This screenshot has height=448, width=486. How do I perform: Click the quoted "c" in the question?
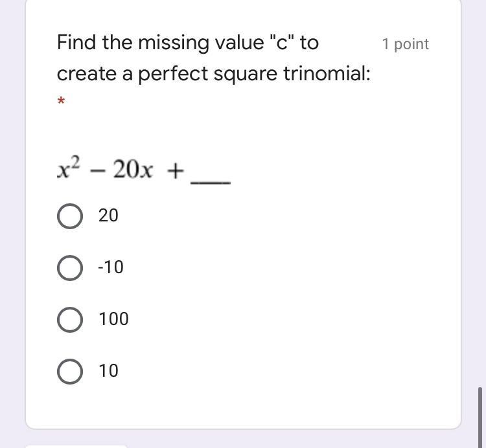tap(279, 43)
